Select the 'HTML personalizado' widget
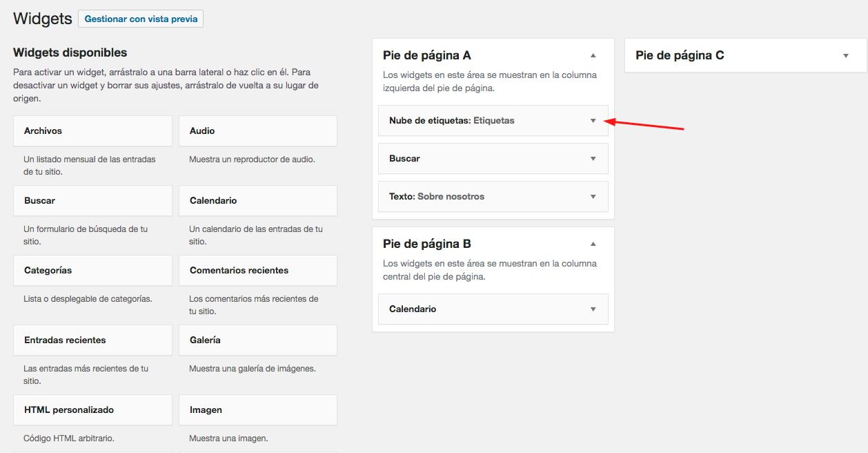 pyautogui.click(x=92, y=409)
